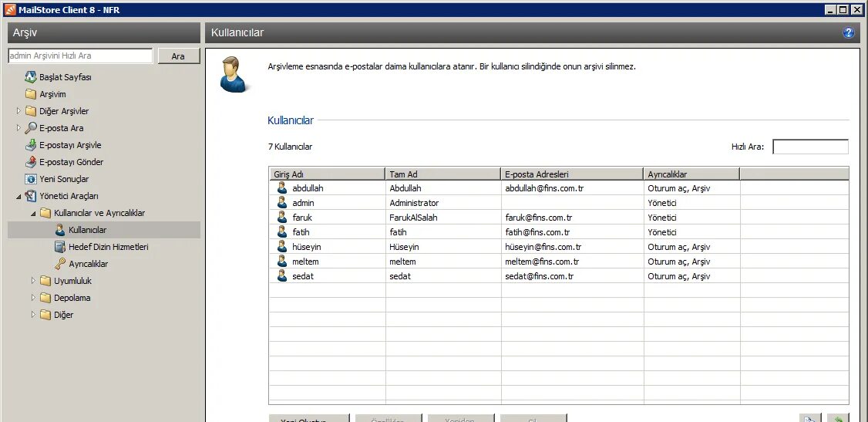Collapse the Yönetici Araçları tree node

(x=19, y=196)
